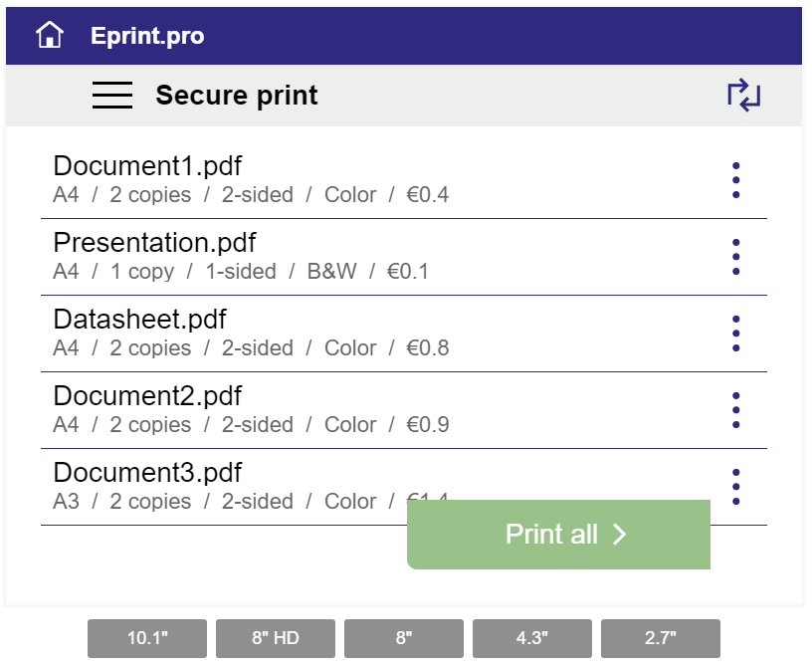Click the chevron arrow in Print all

(619, 535)
